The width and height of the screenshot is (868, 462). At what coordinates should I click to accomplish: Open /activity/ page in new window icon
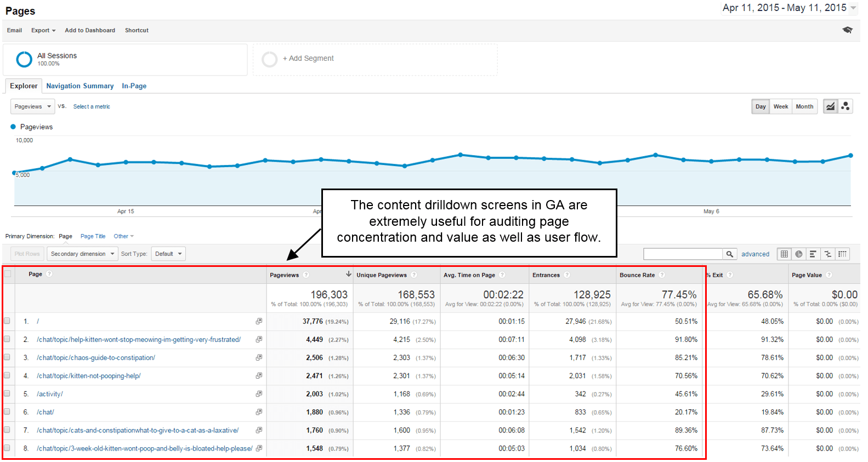pos(259,394)
